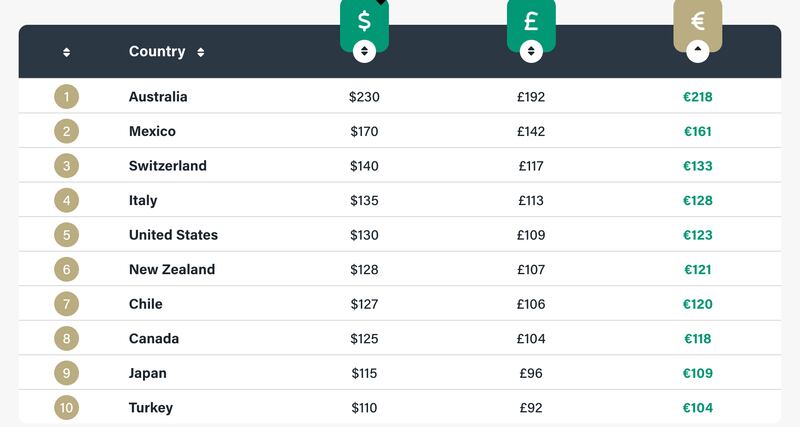The width and height of the screenshot is (800, 427).
Task: Select the rank 7 badge for Chile
Action: coord(66,304)
